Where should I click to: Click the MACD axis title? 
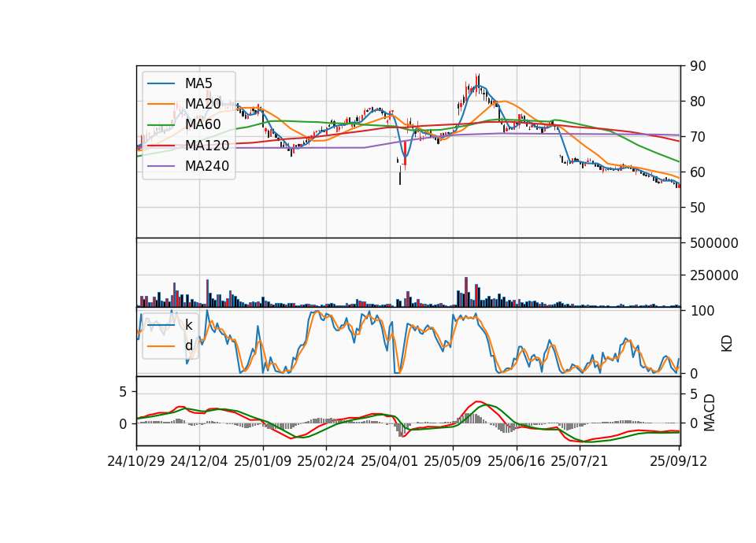pos(710,413)
